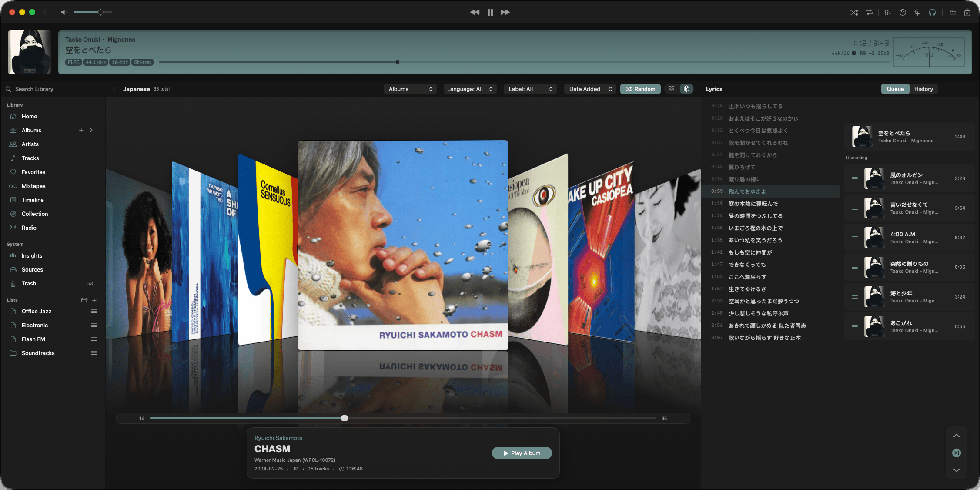Toggle the lyrics panel icon

point(953,13)
